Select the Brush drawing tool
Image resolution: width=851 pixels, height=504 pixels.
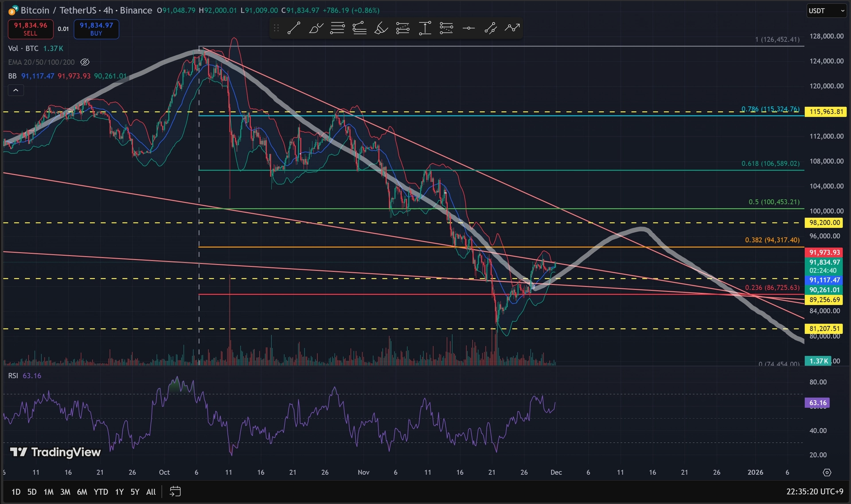[316, 28]
